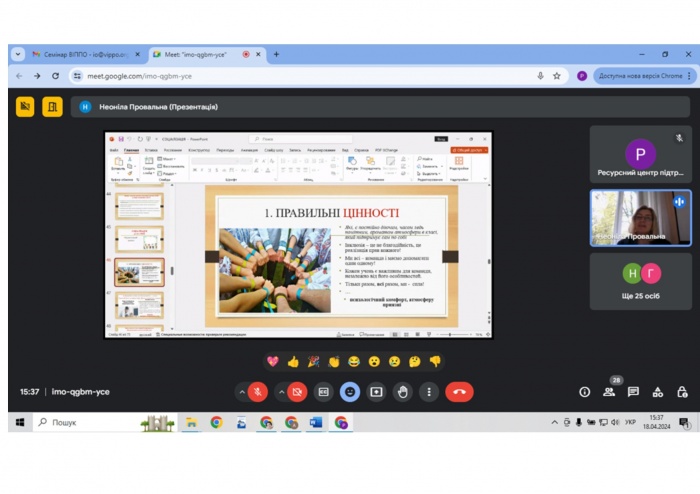Send the thumbs up reaction
The width and height of the screenshot is (700, 494).
pos(293,361)
